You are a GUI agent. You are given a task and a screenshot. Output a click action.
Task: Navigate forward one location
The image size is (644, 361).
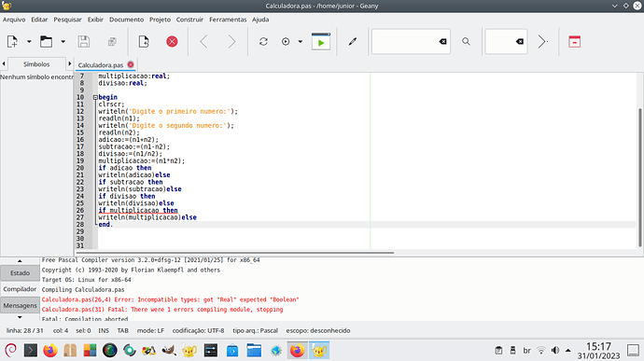[232, 41]
